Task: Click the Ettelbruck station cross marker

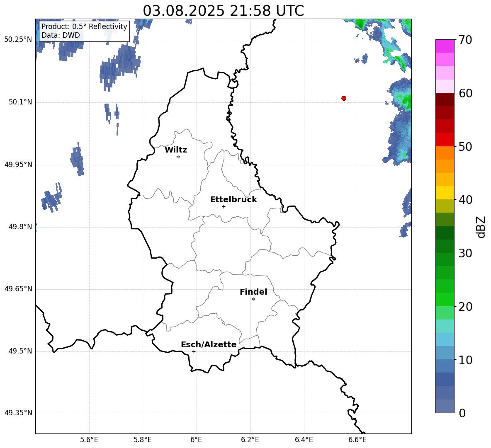Action: (224, 206)
